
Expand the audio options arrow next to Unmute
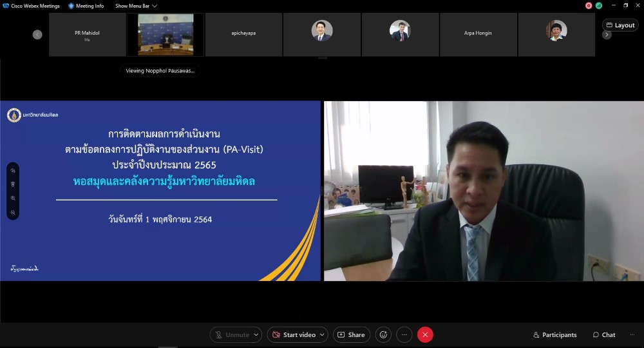(256, 334)
